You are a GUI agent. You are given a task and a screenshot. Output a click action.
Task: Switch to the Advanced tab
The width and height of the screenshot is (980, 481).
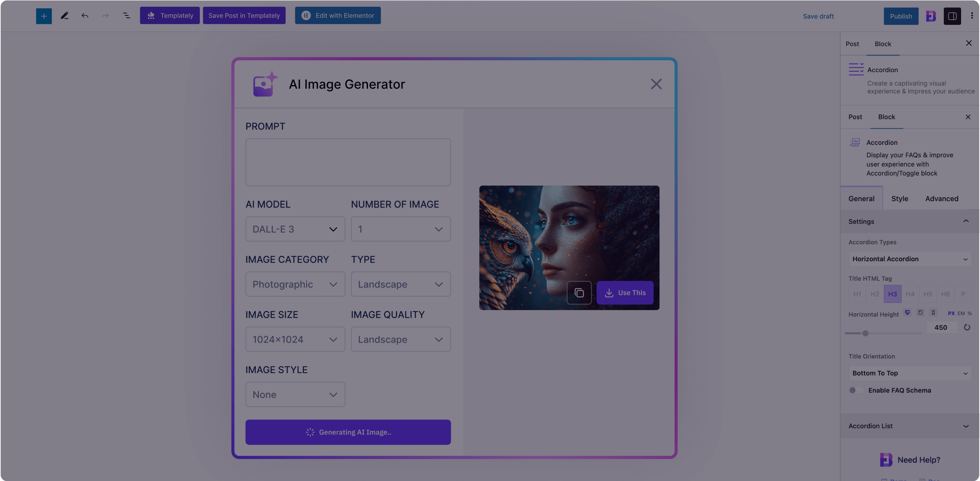click(x=941, y=199)
